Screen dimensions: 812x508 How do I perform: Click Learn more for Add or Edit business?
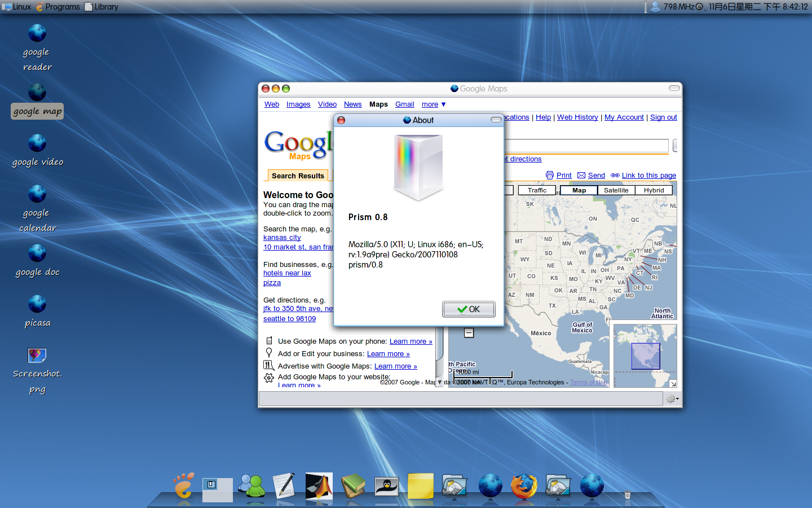[x=389, y=354]
